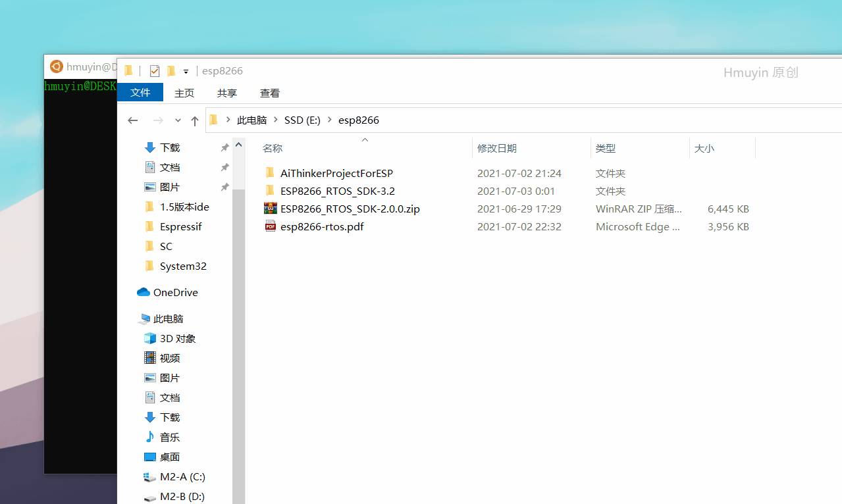Open the breadcrumb arrow after 此电脑
The width and height of the screenshot is (842, 504).
pyautogui.click(x=275, y=120)
